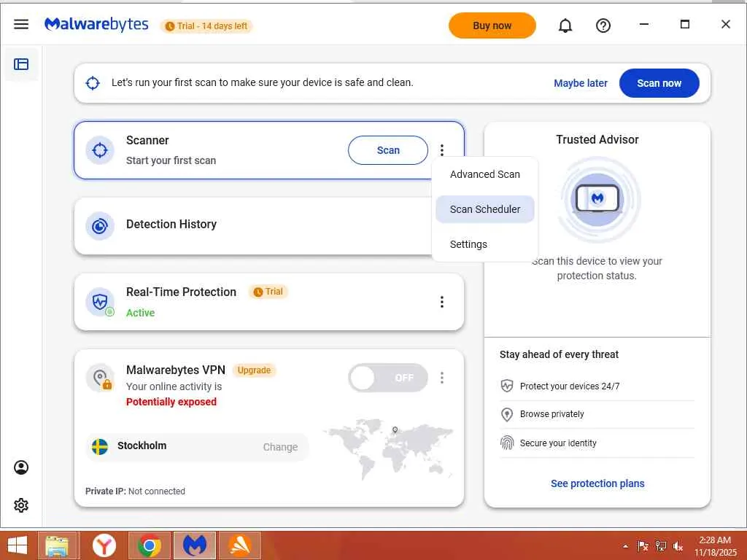Open See protection plans link

point(597,484)
